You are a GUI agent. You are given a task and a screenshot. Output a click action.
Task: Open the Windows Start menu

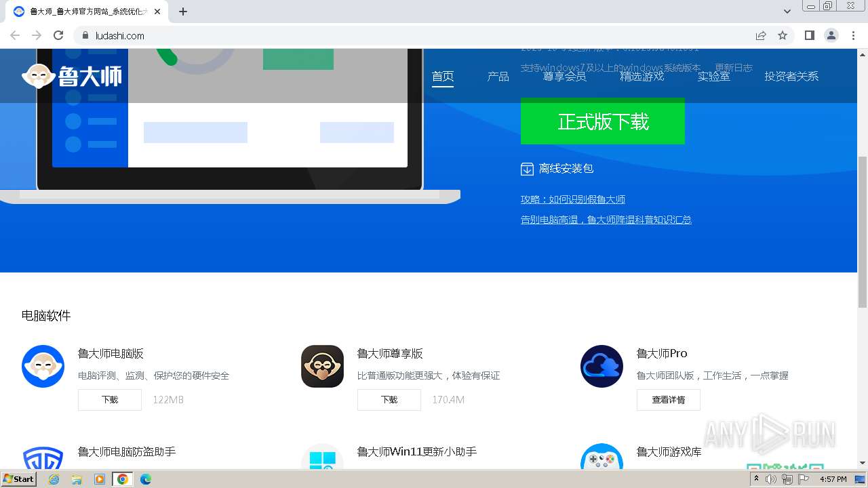[x=18, y=479]
